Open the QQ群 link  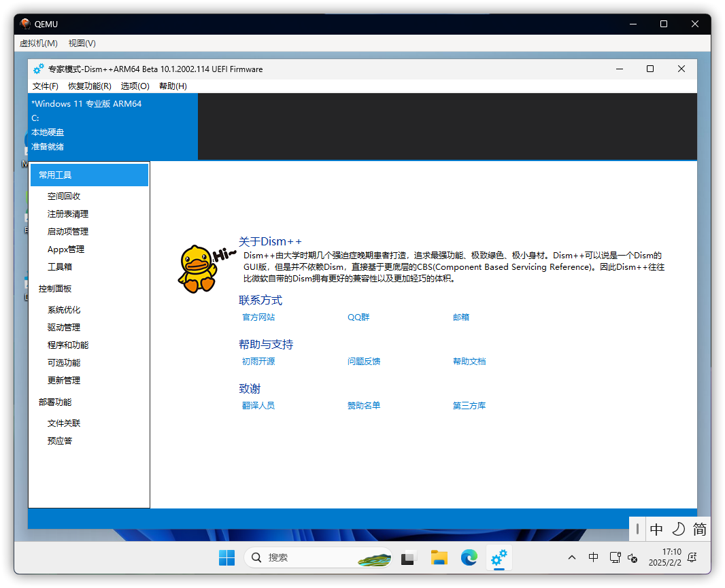[x=358, y=317]
